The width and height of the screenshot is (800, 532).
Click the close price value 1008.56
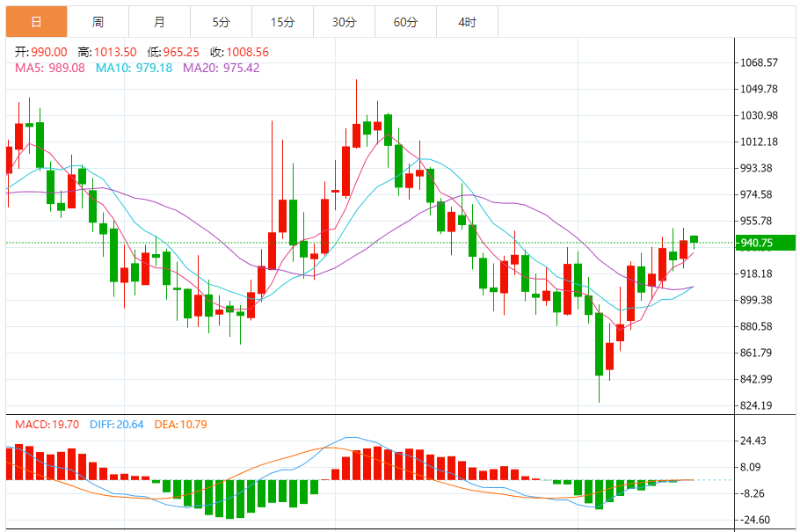(247, 52)
